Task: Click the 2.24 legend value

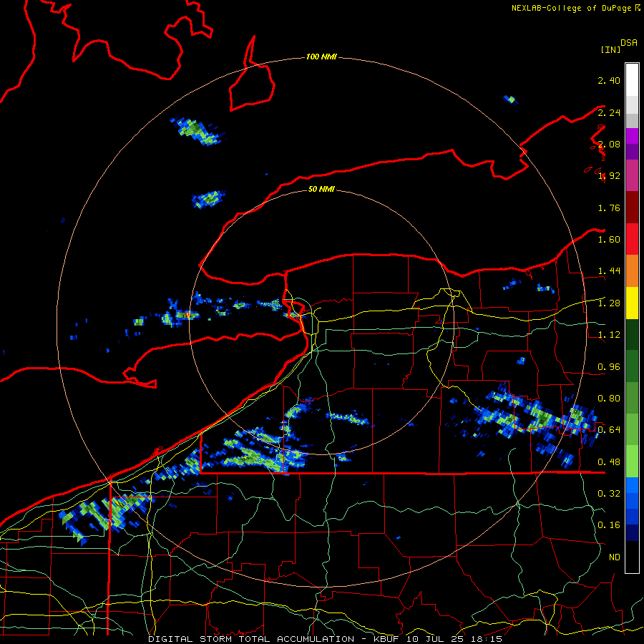Action: pos(609,112)
